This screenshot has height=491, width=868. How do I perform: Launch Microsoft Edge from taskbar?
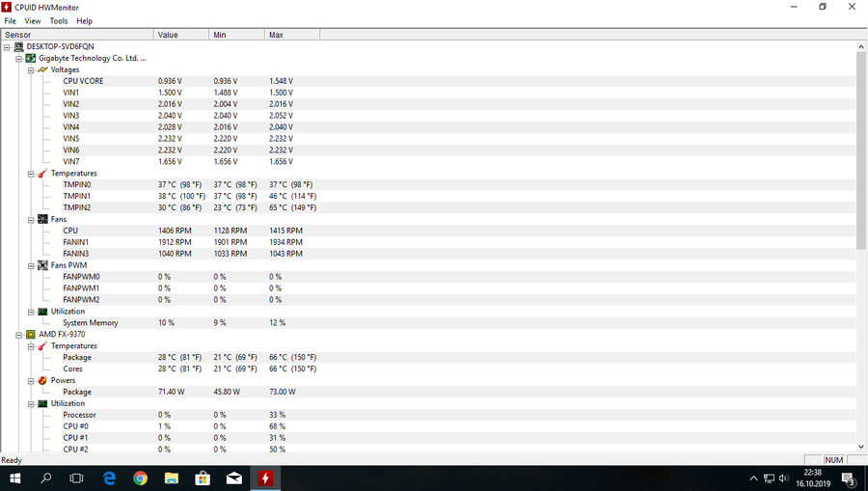click(109, 478)
